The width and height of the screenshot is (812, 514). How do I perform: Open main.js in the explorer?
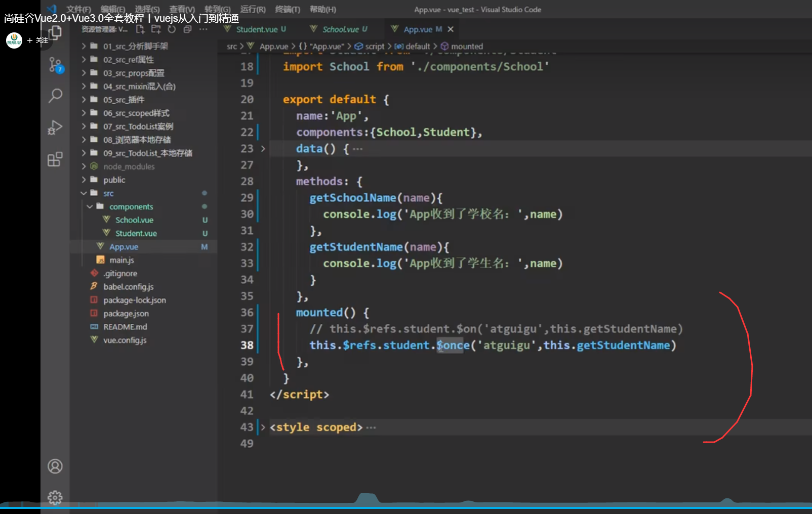121,260
